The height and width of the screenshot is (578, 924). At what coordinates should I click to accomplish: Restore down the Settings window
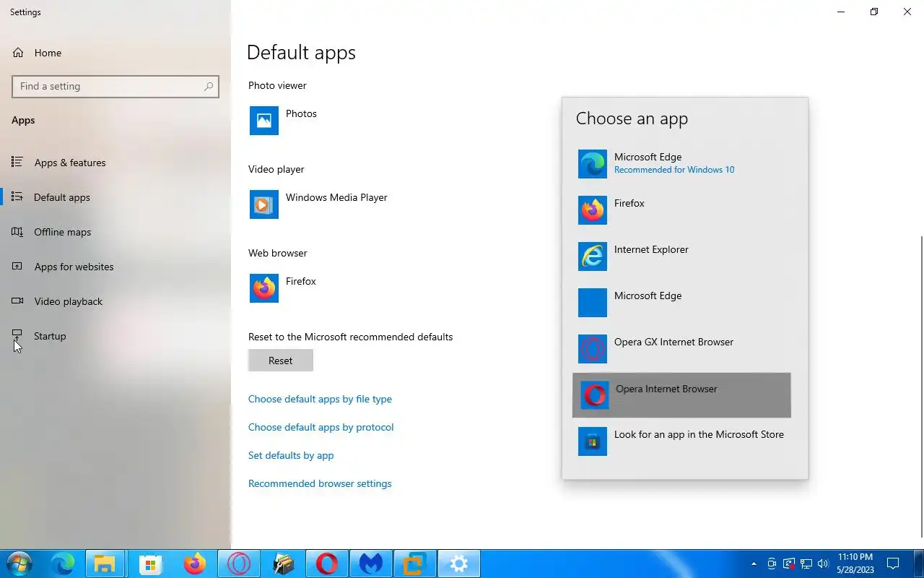pyautogui.click(x=874, y=12)
